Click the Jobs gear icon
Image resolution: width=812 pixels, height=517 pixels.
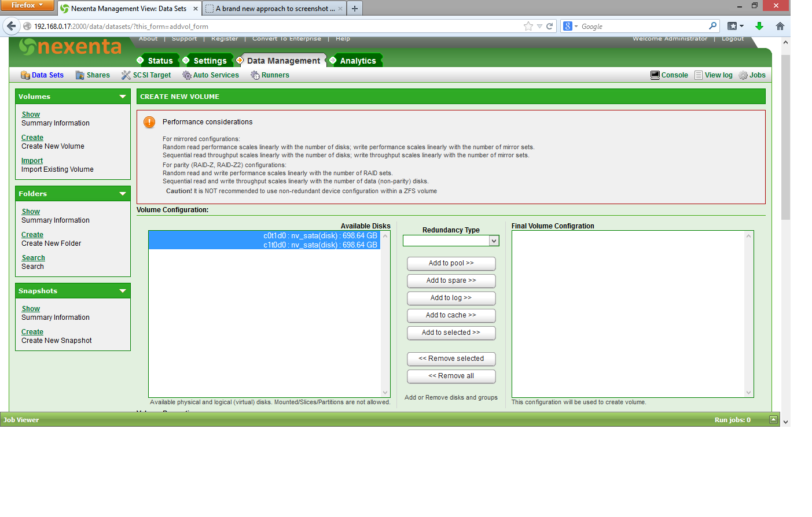coord(743,75)
